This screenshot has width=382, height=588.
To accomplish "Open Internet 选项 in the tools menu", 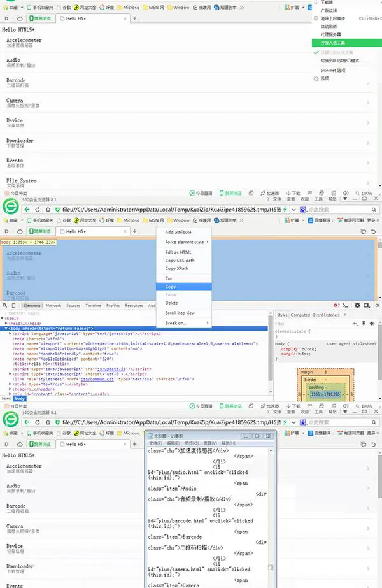I will click(x=332, y=71).
